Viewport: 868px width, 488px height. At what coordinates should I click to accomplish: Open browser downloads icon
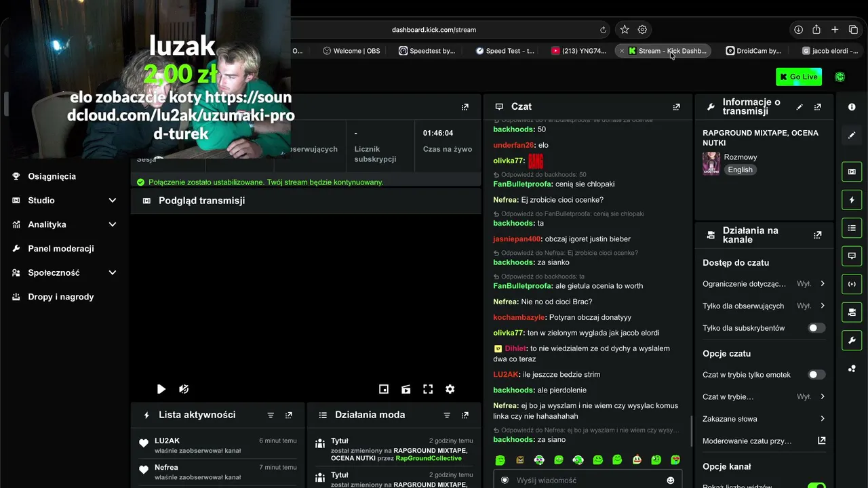pos(798,30)
